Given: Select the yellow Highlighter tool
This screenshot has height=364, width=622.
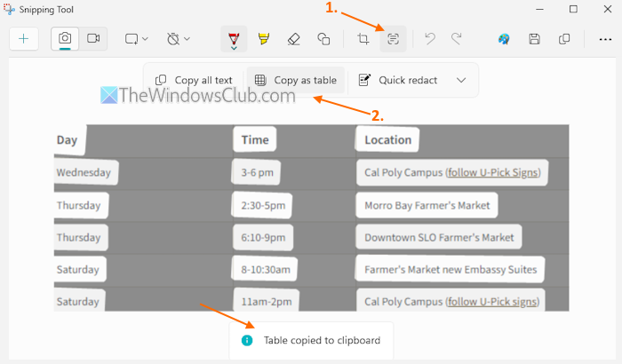Looking at the screenshot, I should [264, 39].
